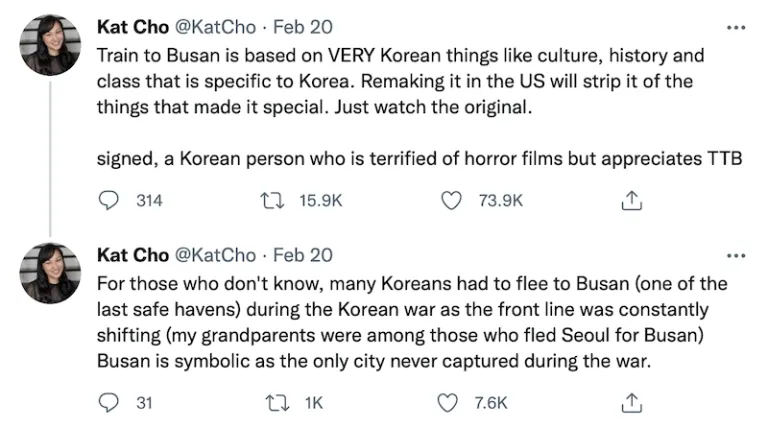Open more options for first tweet

pos(737,27)
